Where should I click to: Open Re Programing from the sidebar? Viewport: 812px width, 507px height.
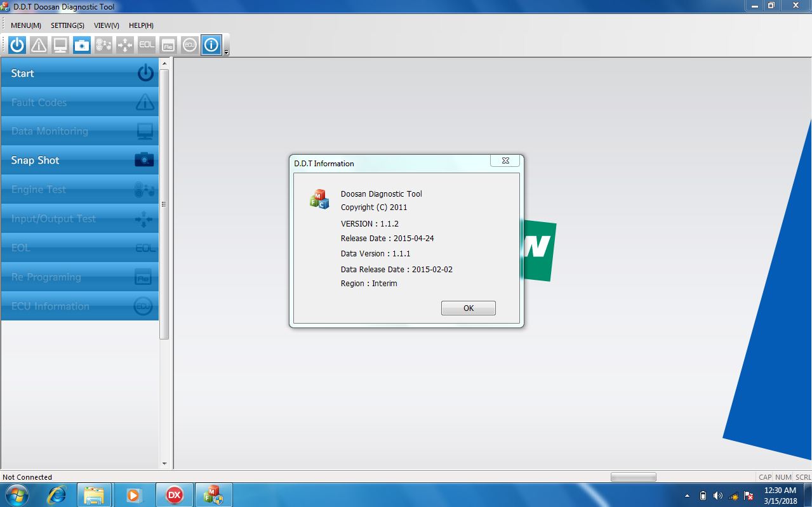coord(80,277)
